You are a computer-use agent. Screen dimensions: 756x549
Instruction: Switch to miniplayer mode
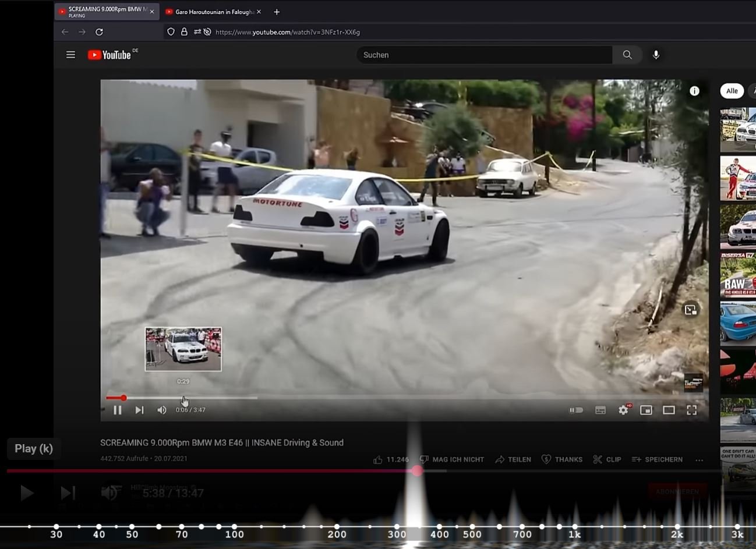coord(646,410)
